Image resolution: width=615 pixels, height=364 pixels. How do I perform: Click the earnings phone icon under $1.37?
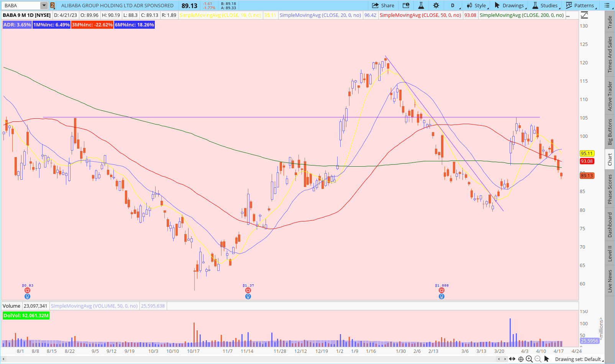tap(248, 290)
